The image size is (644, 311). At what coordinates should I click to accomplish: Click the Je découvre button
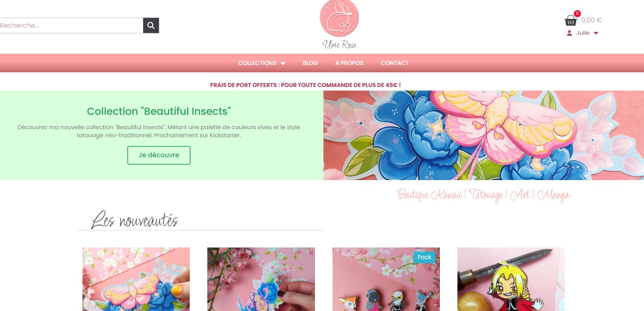click(159, 155)
